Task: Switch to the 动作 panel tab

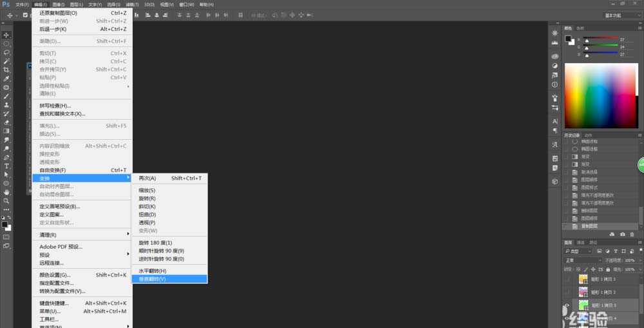Action: [588, 135]
